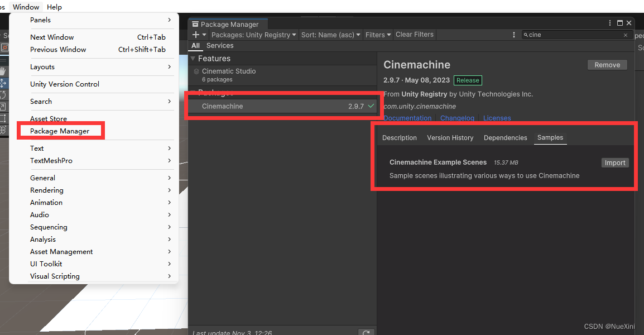Open the Sort: Name (asc) dropdown
644x335 pixels.
click(x=330, y=35)
